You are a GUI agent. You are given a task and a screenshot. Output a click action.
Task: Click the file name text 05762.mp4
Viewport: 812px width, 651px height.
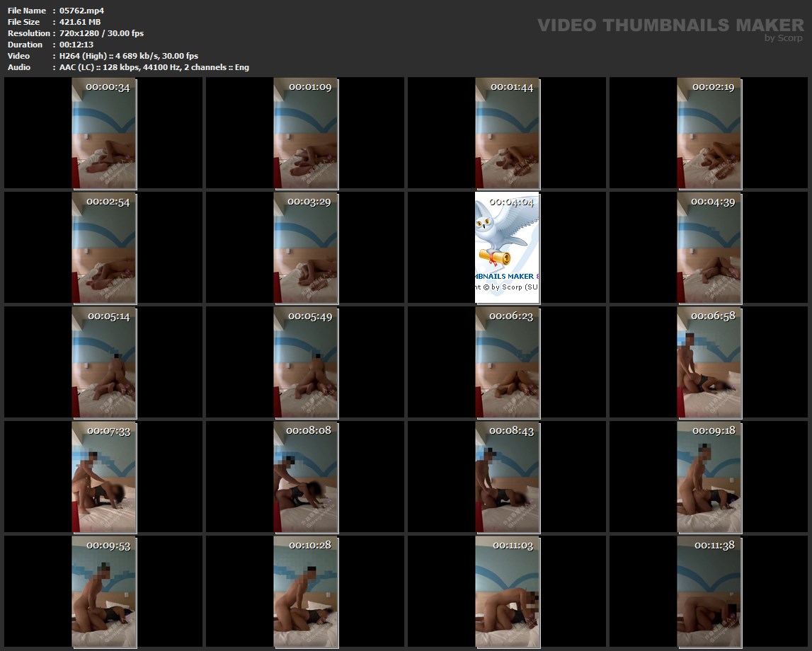[82, 11]
